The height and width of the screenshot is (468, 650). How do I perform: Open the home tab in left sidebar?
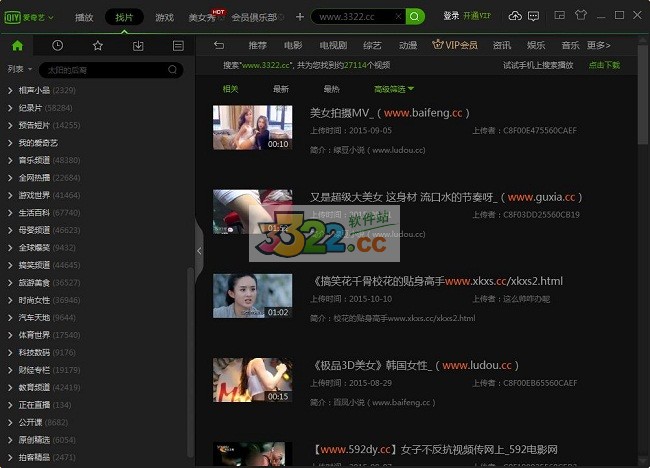(x=17, y=46)
